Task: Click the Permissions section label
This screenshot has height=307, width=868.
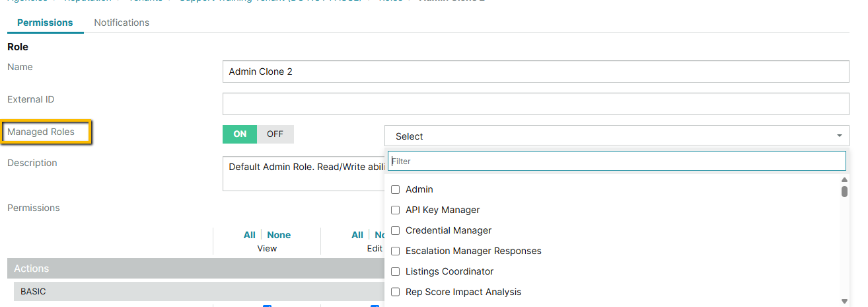Action: [x=34, y=208]
